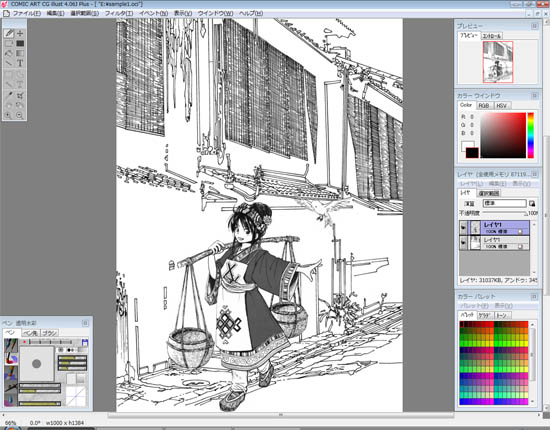550x430 pixels.
Task: Click the top yellow slider in pen panel
Action: click(x=72, y=358)
